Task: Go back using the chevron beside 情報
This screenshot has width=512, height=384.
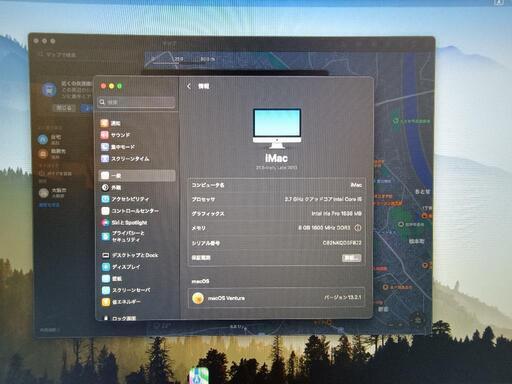Action: tap(189, 86)
